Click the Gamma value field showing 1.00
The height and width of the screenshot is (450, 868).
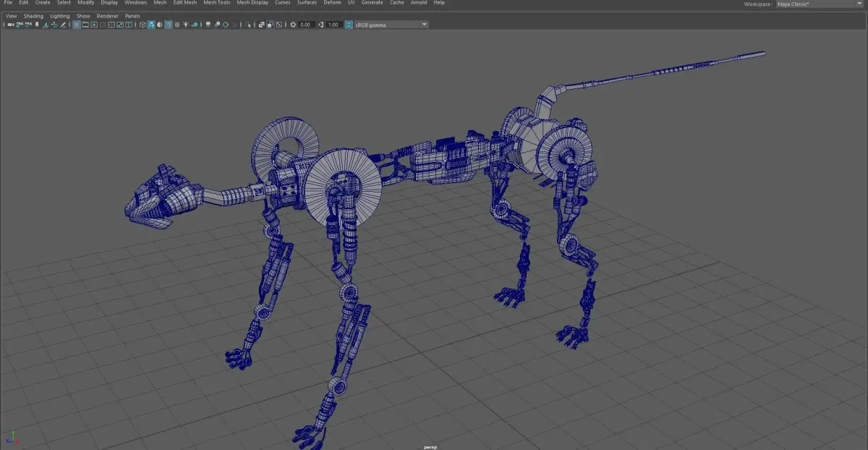333,25
